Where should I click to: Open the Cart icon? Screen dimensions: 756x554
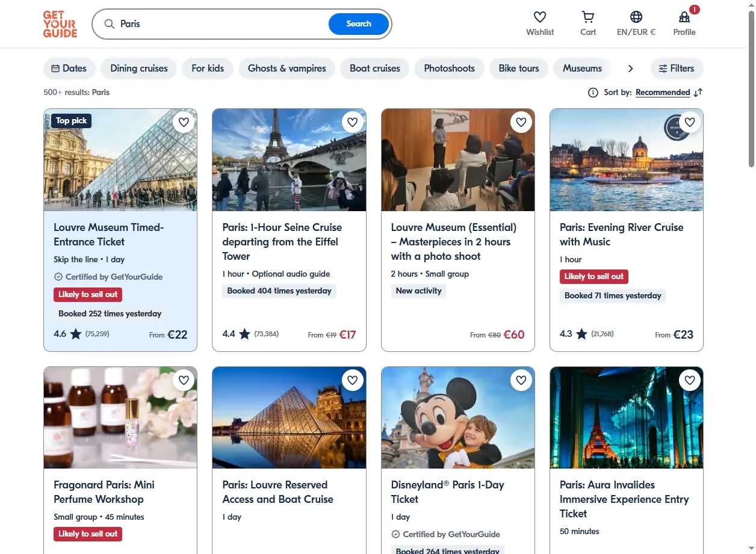588,17
